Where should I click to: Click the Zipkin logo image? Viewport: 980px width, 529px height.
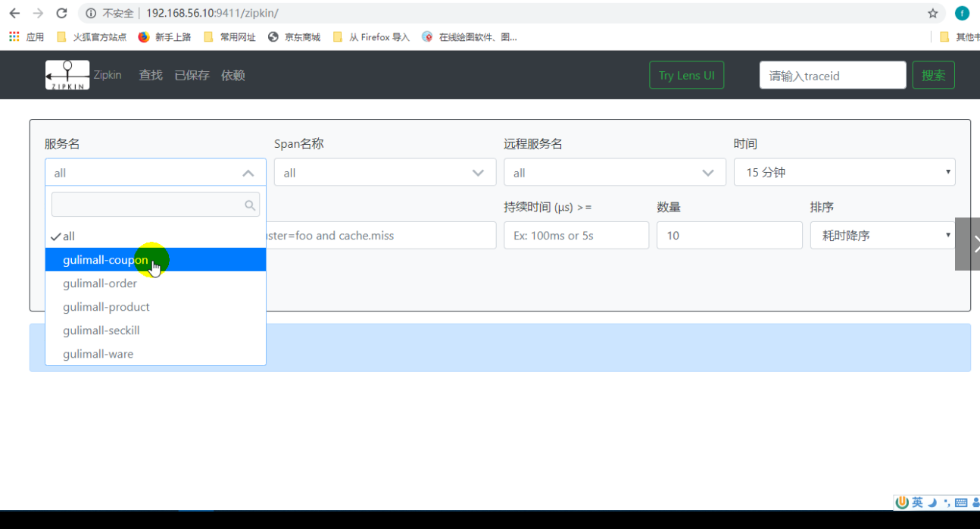click(x=67, y=75)
